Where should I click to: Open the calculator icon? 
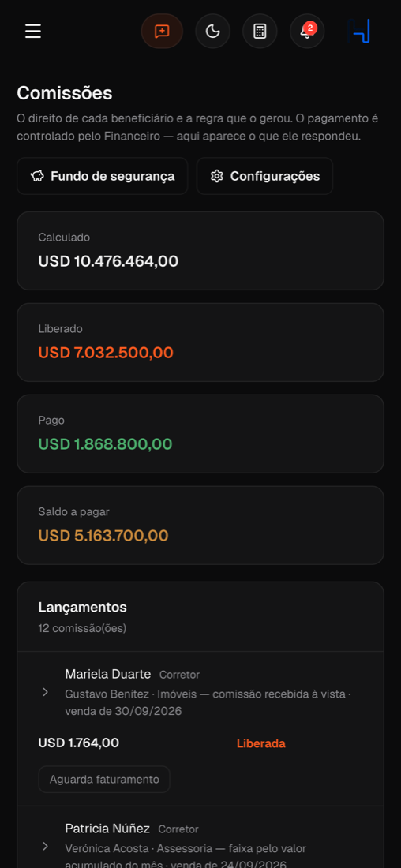pyautogui.click(x=260, y=31)
